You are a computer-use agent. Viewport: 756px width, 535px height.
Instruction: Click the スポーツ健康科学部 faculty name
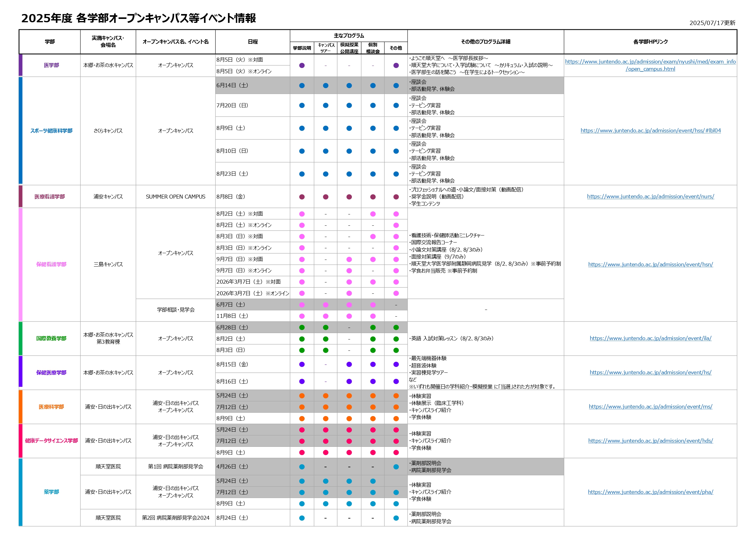coord(52,131)
